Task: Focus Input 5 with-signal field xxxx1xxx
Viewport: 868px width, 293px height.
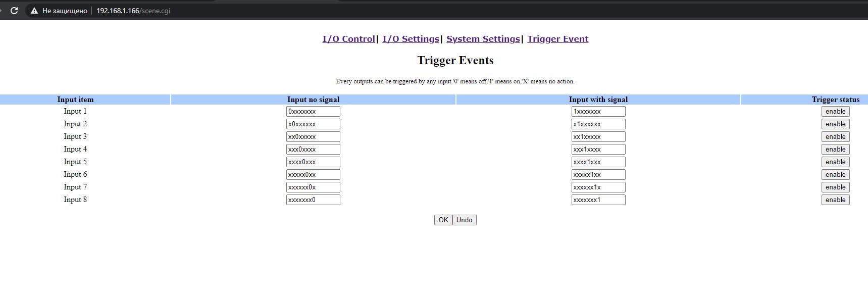Action: pos(598,162)
